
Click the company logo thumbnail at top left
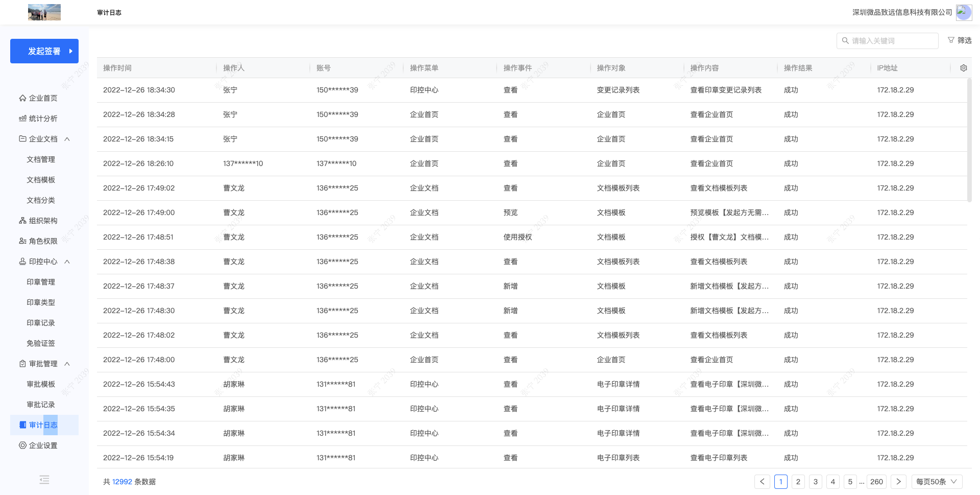coord(44,12)
